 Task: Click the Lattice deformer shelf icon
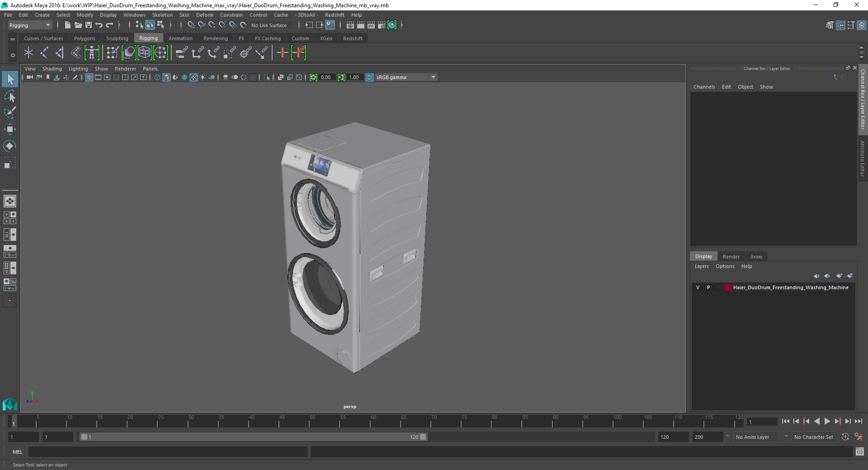click(x=144, y=53)
